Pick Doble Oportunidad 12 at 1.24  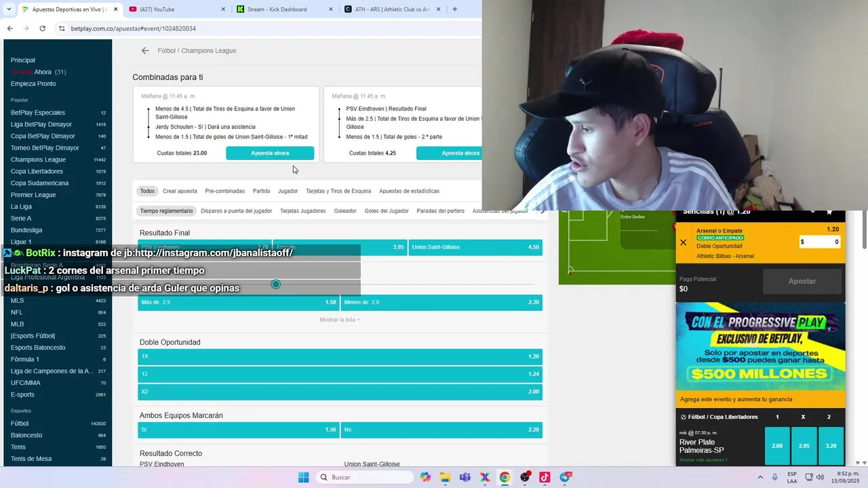(x=340, y=374)
